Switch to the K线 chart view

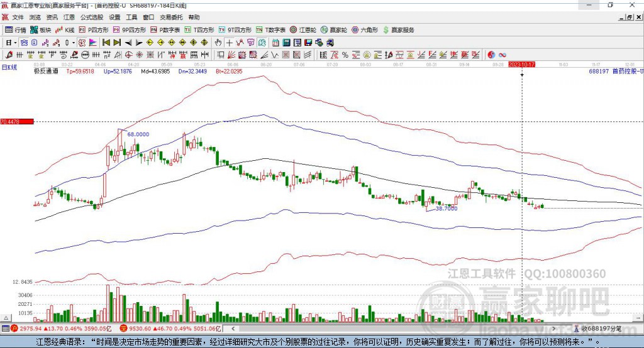[x=65, y=30]
